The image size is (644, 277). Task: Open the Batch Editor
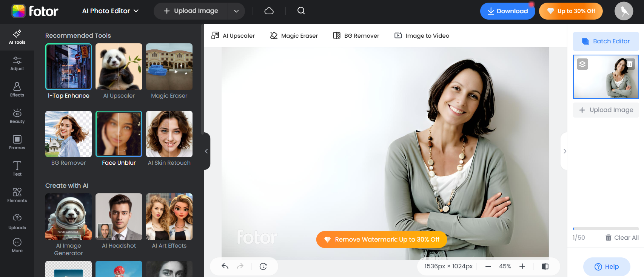(x=606, y=41)
